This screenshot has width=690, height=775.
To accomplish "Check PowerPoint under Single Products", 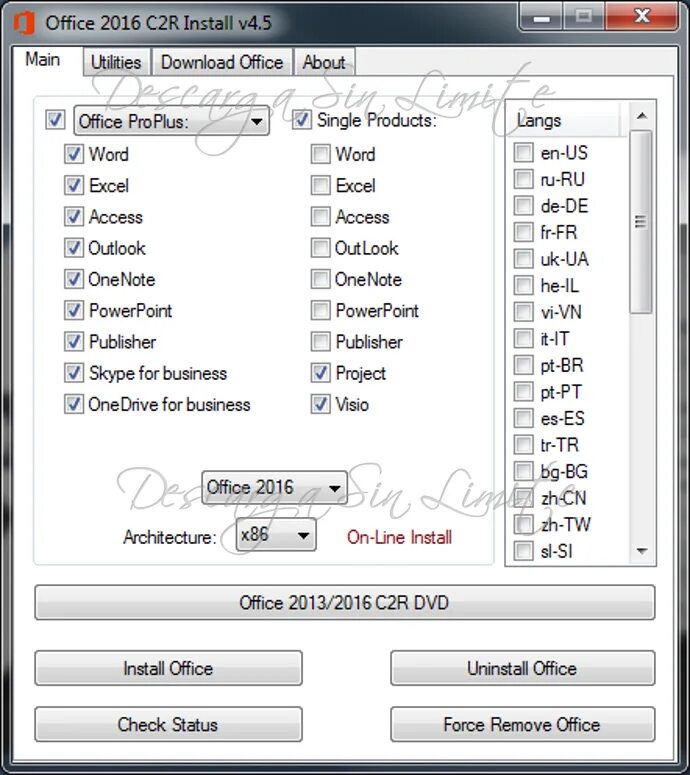I will [x=320, y=310].
